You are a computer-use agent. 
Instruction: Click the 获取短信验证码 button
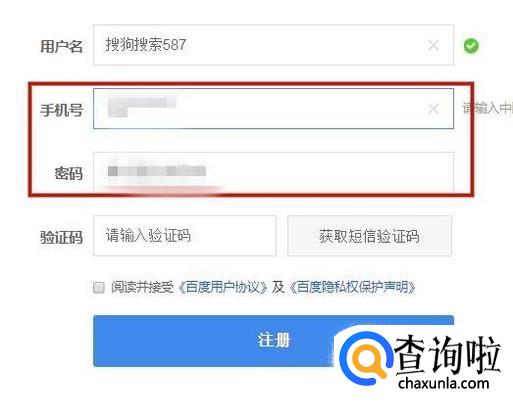pyautogui.click(x=369, y=236)
